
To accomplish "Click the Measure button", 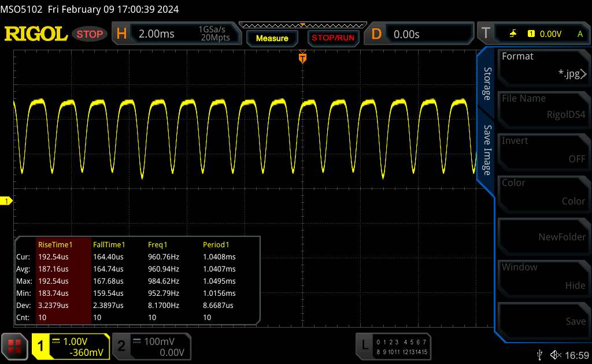I will [272, 38].
